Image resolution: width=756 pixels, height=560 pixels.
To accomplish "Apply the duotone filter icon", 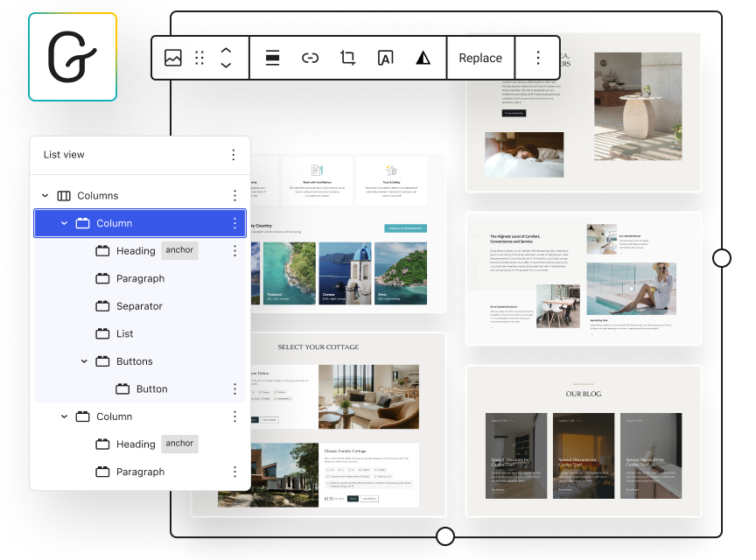I will (423, 58).
